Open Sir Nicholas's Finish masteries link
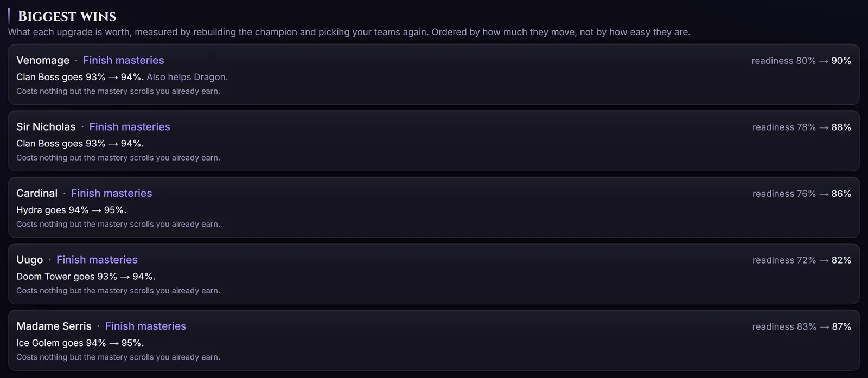The width and height of the screenshot is (868, 378). pos(130,127)
